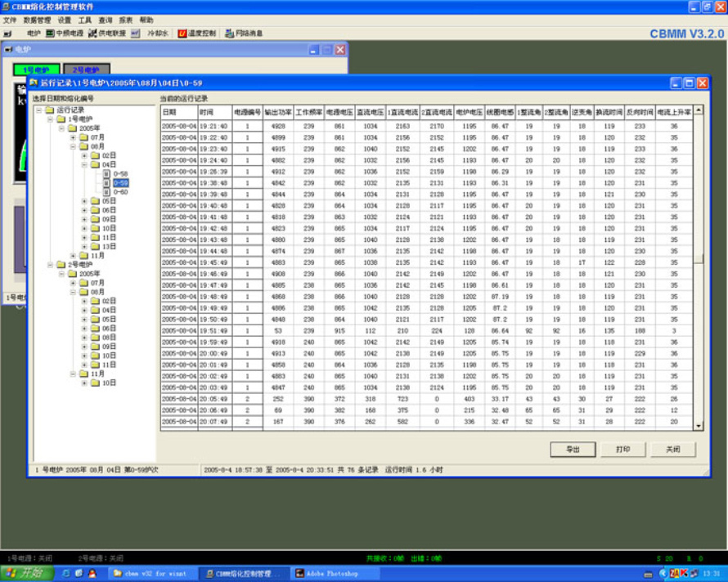Screen dimensions: 728x582
Task: Click the 20:07:49 time cell
Action: 213,422
